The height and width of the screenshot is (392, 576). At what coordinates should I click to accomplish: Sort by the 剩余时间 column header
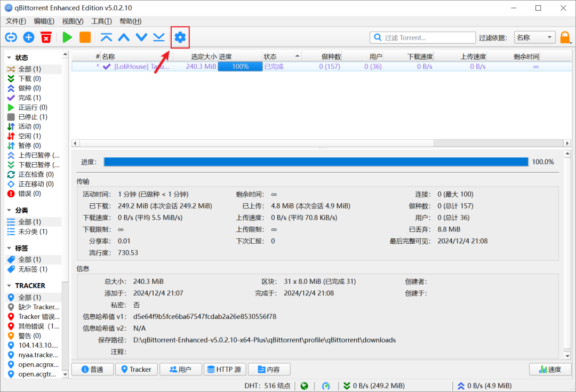513,57
